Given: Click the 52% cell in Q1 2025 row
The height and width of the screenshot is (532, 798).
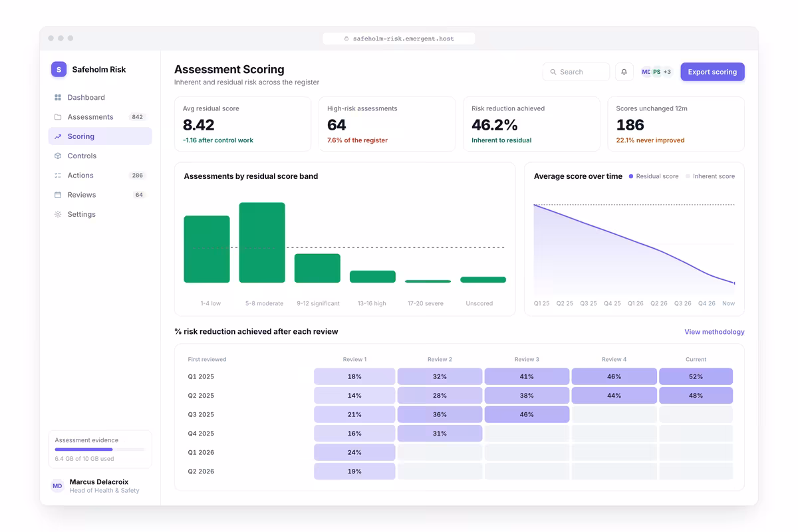Looking at the screenshot, I should tap(696, 376).
